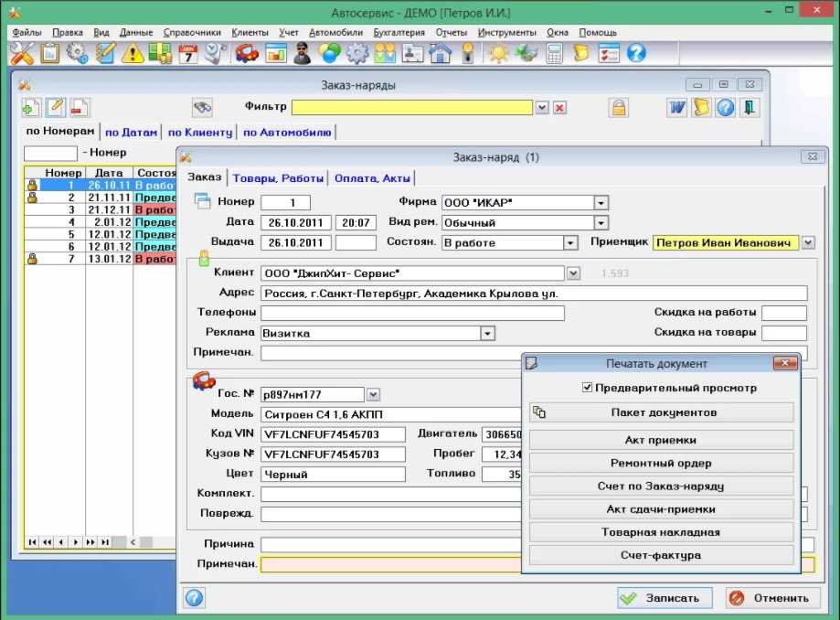
Task: Click the calendar icon in main toolbar
Action: [x=188, y=54]
